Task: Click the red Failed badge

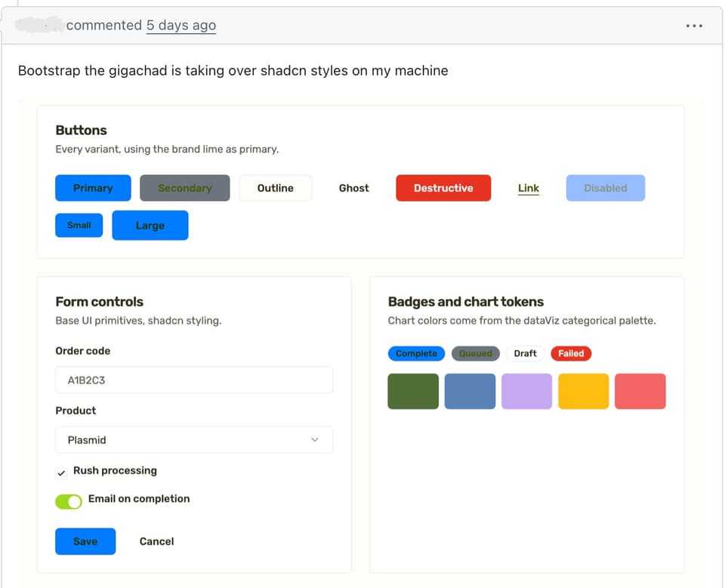Action: [571, 353]
